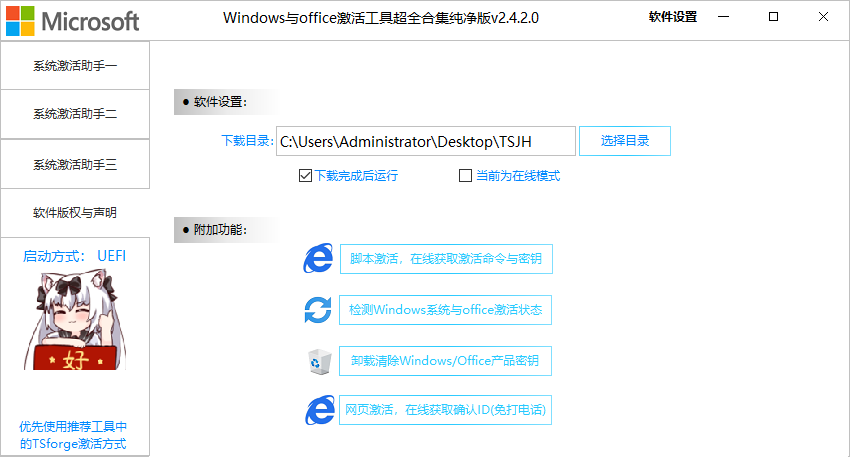The width and height of the screenshot is (850, 457).
Task: Click the download directory path field
Action: pos(426,141)
